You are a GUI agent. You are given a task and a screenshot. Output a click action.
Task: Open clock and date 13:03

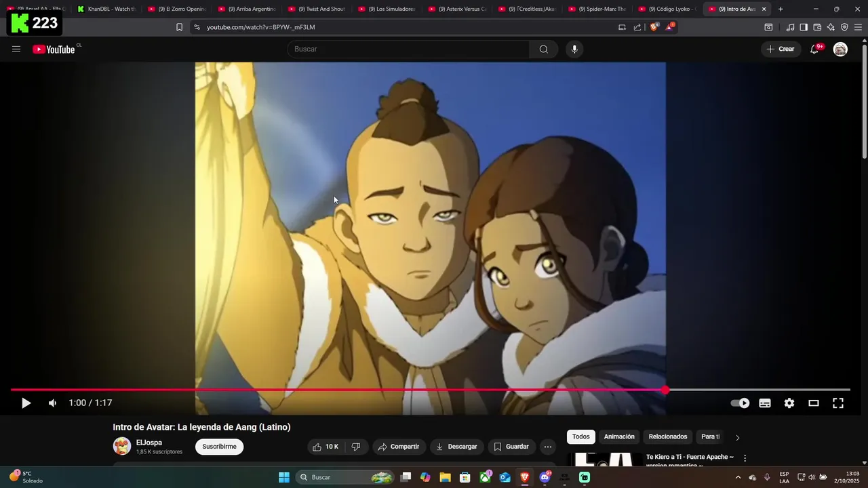click(848, 477)
